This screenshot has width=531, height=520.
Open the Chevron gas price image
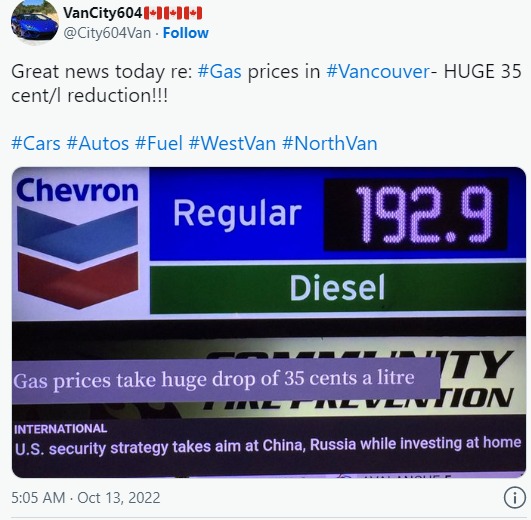pos(269,322)
